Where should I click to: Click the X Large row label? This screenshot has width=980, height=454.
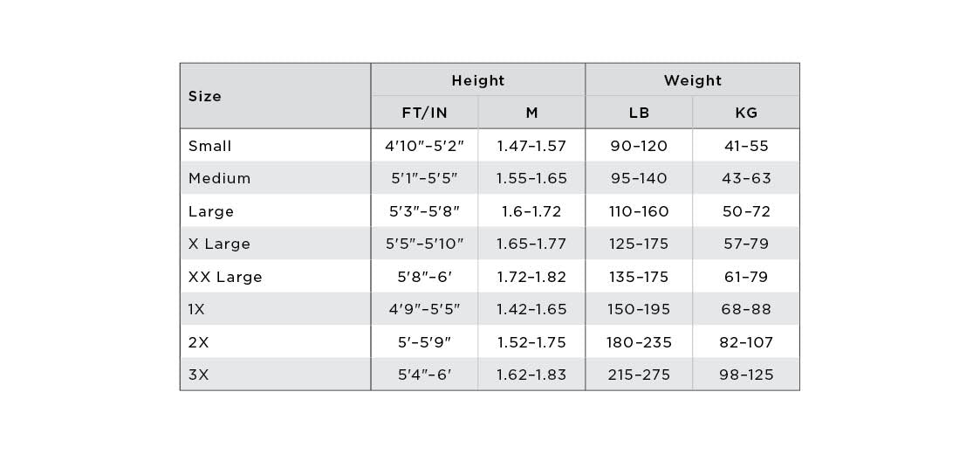[x=219, y=244]
